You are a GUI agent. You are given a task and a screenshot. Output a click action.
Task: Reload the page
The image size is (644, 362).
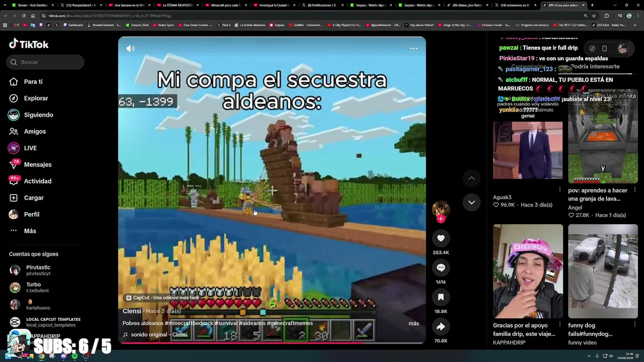tap(24, 16)
